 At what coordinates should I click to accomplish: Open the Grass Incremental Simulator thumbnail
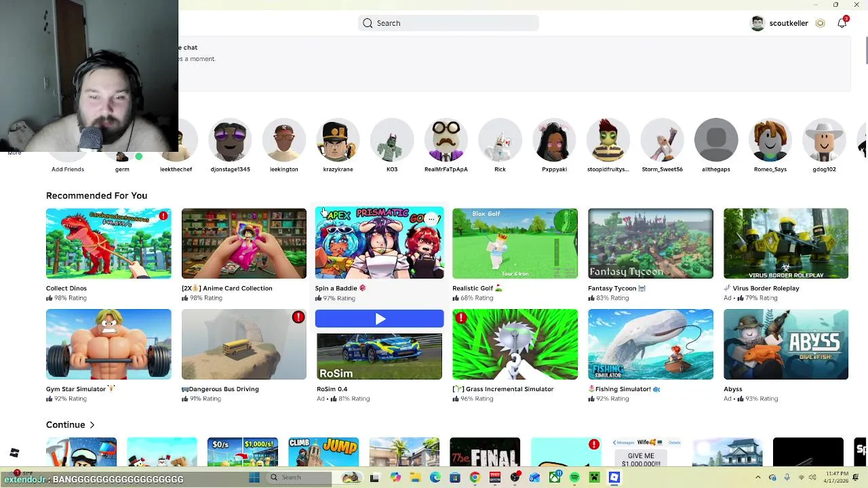[x=515, y=344]
